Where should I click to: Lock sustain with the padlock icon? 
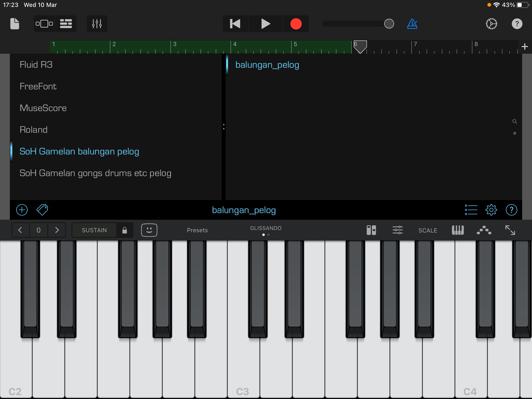click(125, 230)
